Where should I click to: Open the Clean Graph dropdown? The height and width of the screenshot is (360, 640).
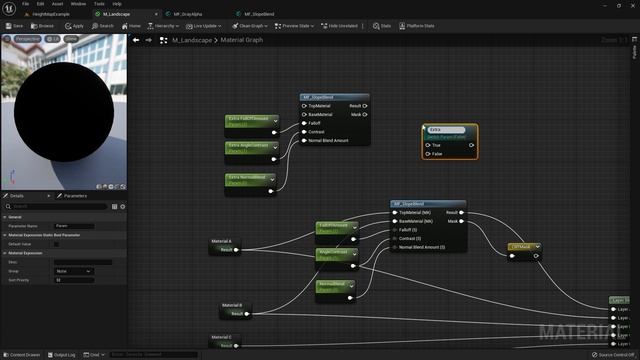[250, 26]
